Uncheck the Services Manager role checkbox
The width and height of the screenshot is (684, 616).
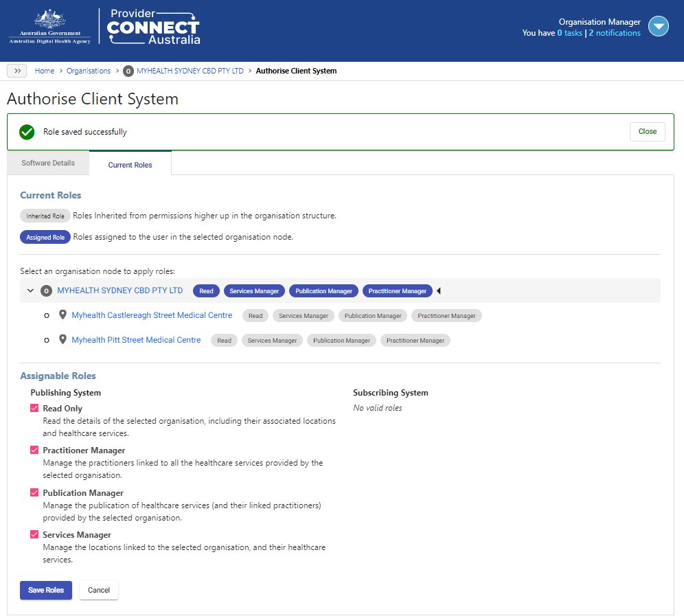(x=34, y=534)
